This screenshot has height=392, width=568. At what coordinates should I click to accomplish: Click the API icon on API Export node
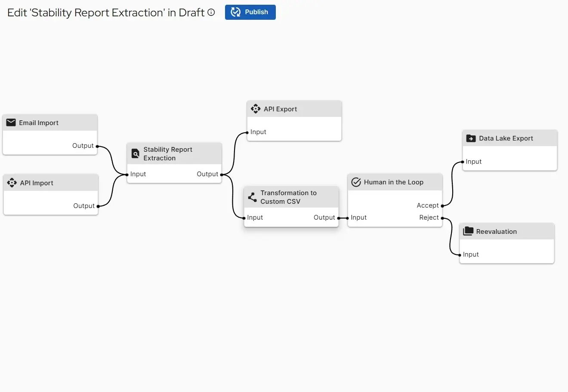(x=256, y=109)
